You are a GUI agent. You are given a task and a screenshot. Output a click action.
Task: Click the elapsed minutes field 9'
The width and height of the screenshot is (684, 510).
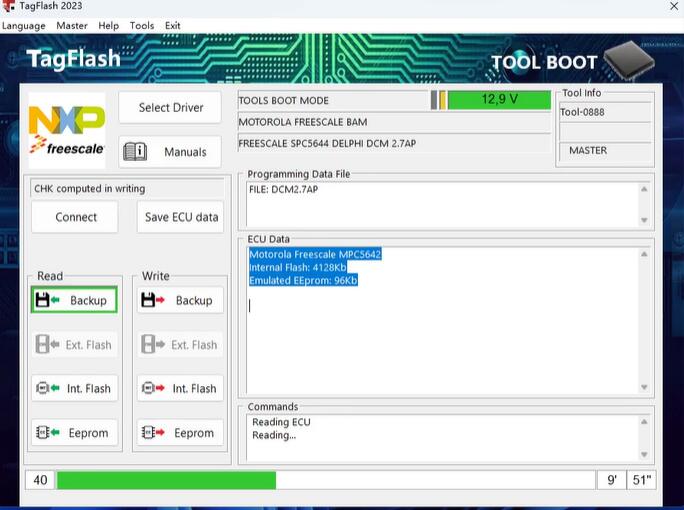coord(612,480)
